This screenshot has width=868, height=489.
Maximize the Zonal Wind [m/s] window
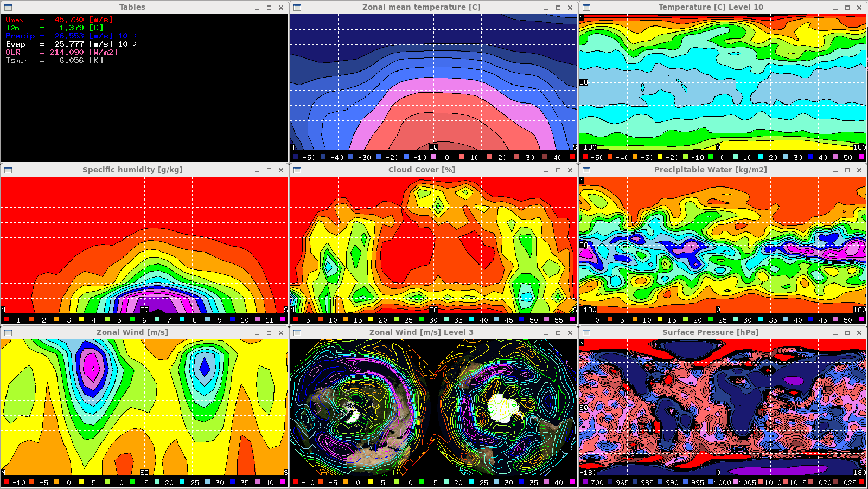click(269, 333)
